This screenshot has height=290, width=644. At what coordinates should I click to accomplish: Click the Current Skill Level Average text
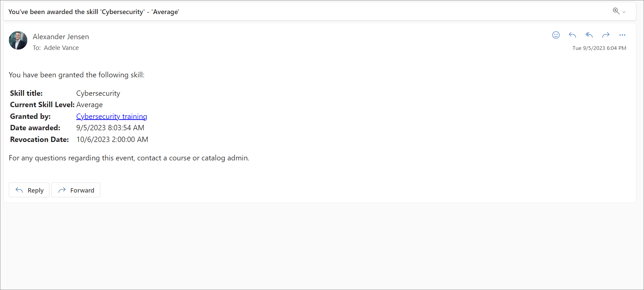89,105
